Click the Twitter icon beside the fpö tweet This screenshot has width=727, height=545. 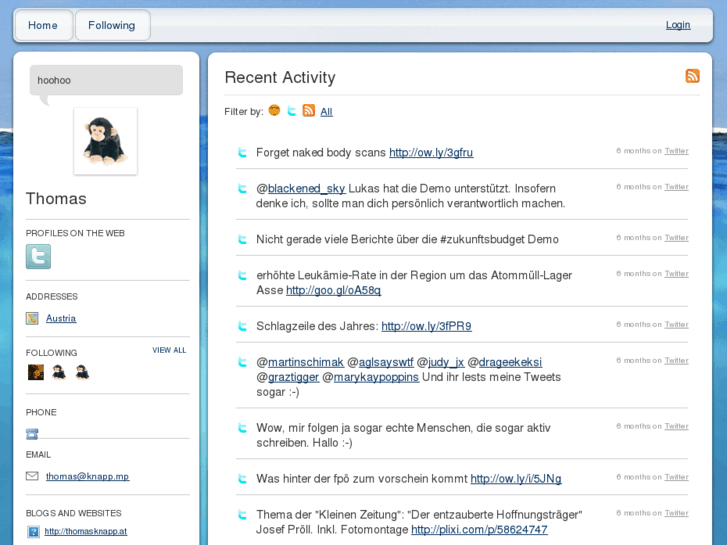242,478
